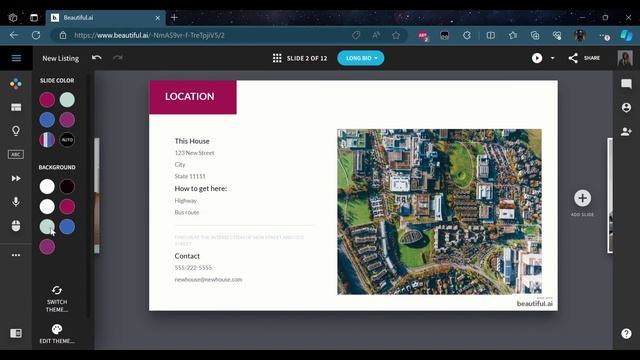
Task: Click the newhouse@newhouse.com email text
Action: coord(208,280)
